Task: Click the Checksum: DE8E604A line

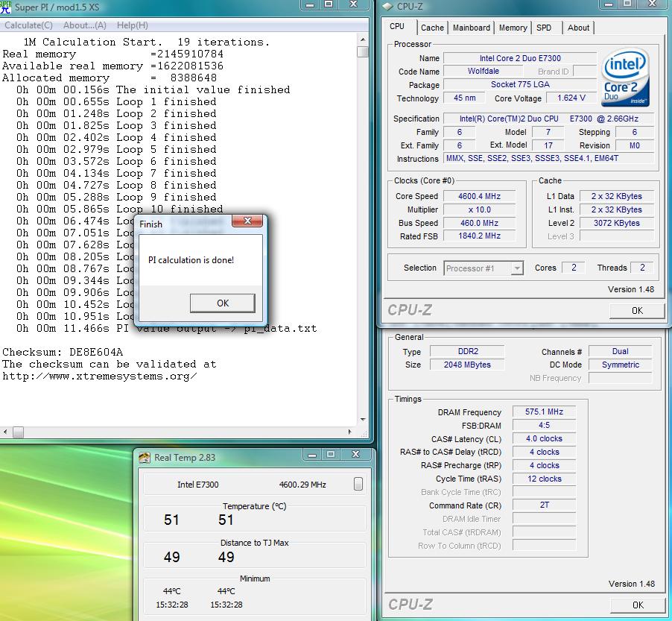Action: (x=63, y=352)
